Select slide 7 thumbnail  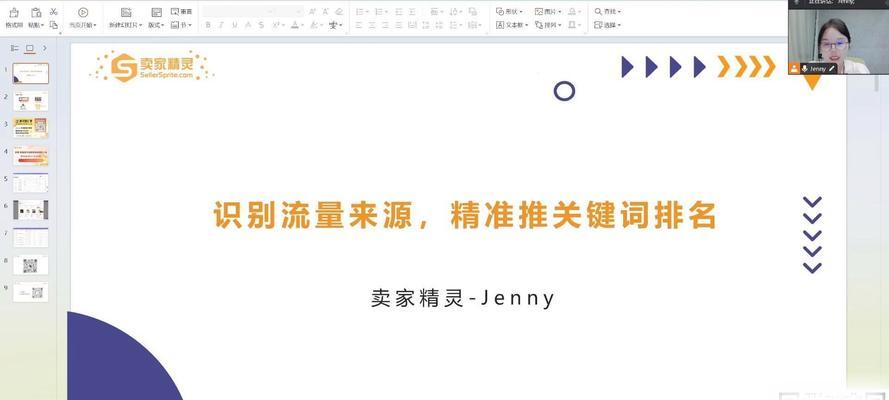tap(31, 237)
